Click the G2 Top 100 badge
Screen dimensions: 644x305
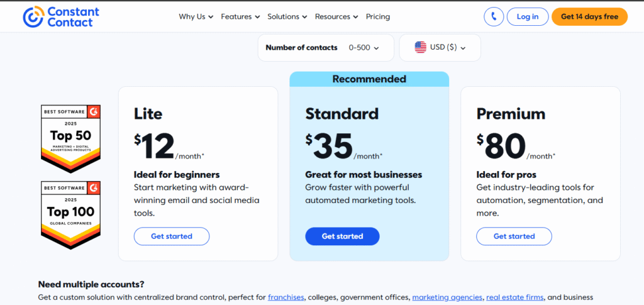[x=70, y=214]
